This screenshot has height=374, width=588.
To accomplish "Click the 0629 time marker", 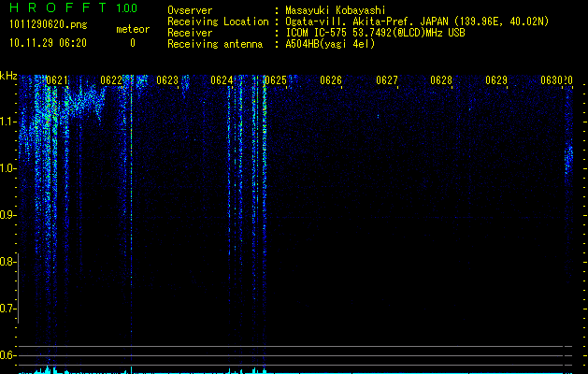I will point(496,80).
